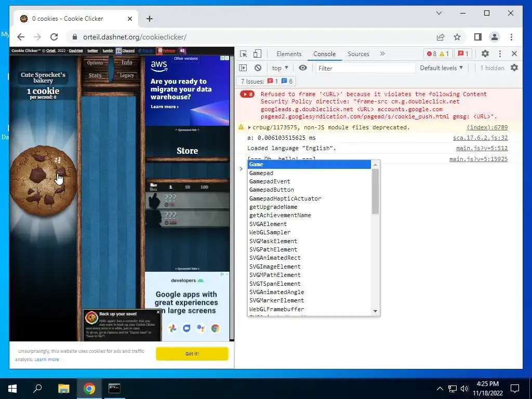Close the DevTools panel
The height and width of the screenshot is (399, 532).
(x=514, y=54)
